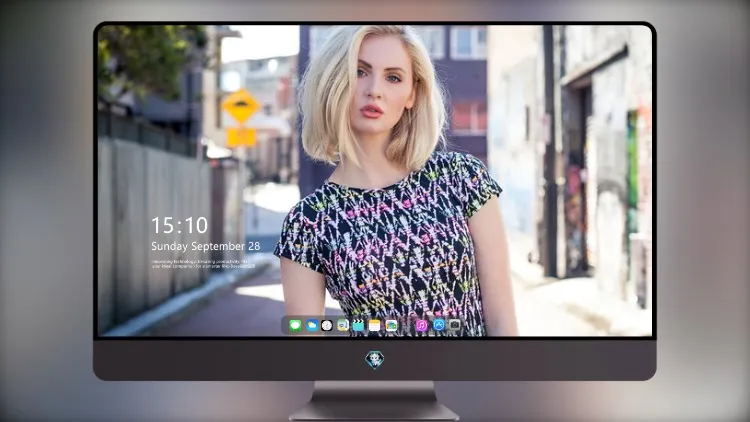Open the blue App Store icon

coord(438,325)
